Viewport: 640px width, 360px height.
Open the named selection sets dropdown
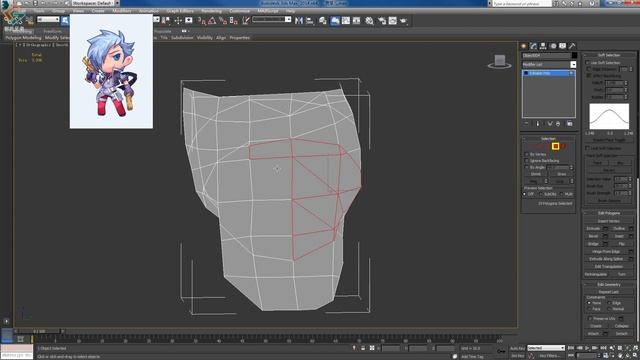[x=272, y=20]
